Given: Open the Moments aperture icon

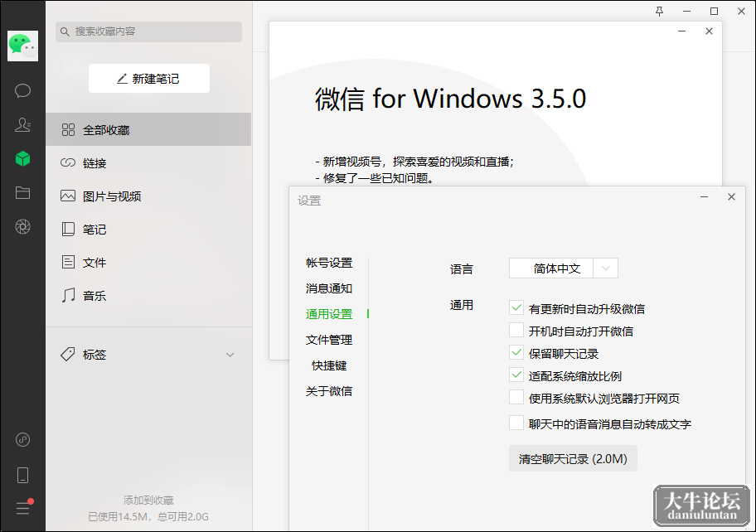Looking at the screenshot, I should coord(22,226).
